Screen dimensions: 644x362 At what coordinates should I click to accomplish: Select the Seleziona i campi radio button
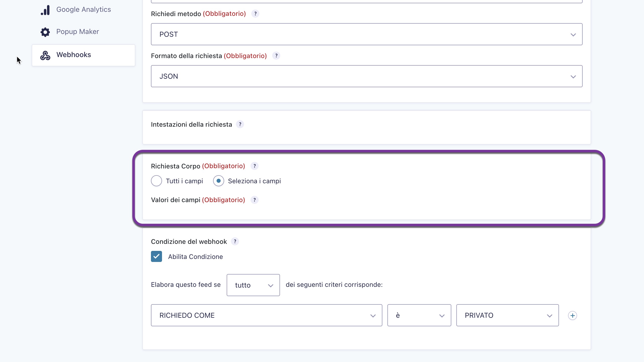click(x=218, y=181)
